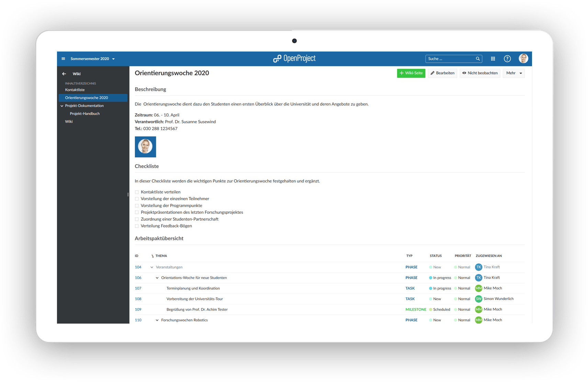Select Kontaktliste in the wiki sidebar
The image size is (588, 382).
click(75, 90)
